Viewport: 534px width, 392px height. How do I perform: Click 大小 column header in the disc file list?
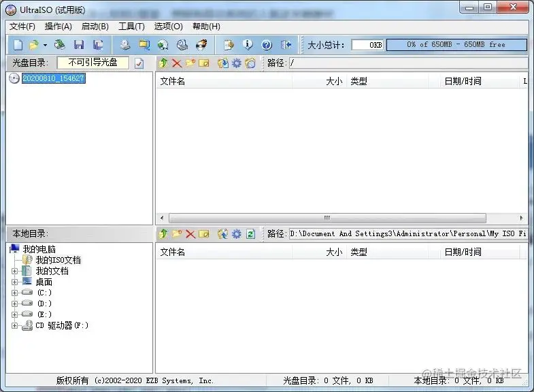pos(319,81)
